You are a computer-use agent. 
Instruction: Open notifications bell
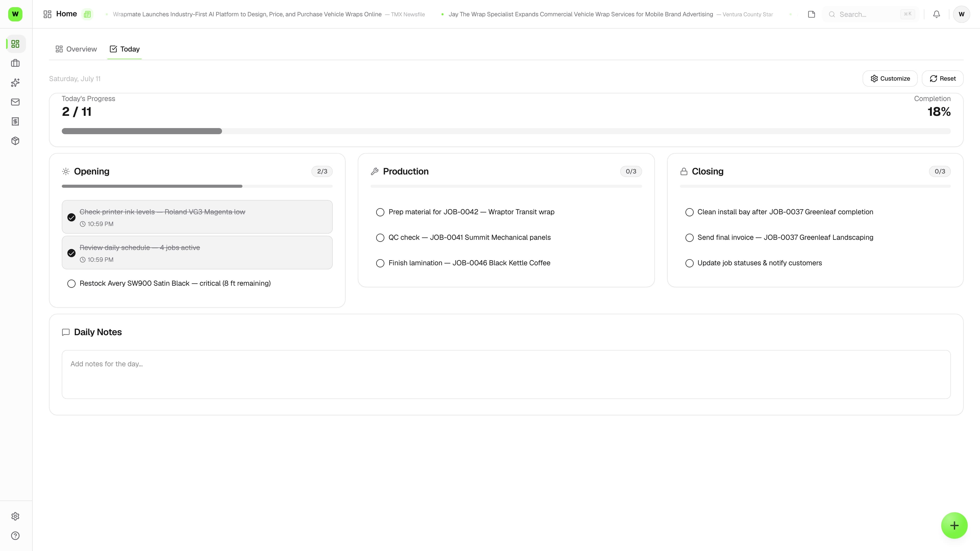[937, 14]
